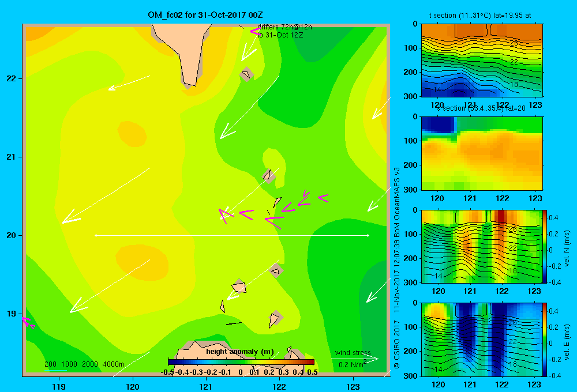Select the temperature section plot

click(x=482, y=61)
